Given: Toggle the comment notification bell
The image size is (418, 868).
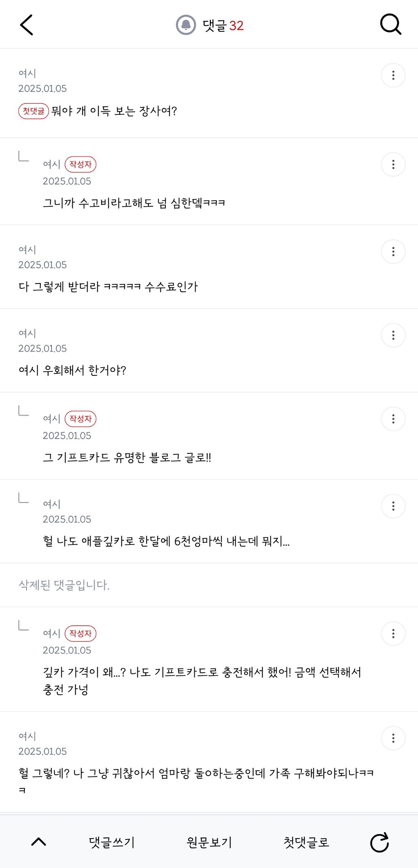Looking at the screenshot, I should 186,25.
